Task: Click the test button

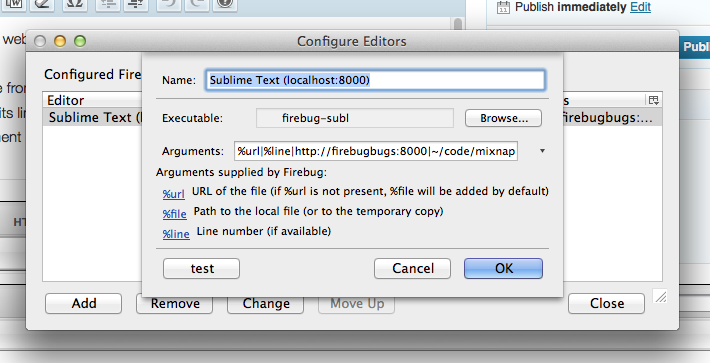Action: point(201,268)
